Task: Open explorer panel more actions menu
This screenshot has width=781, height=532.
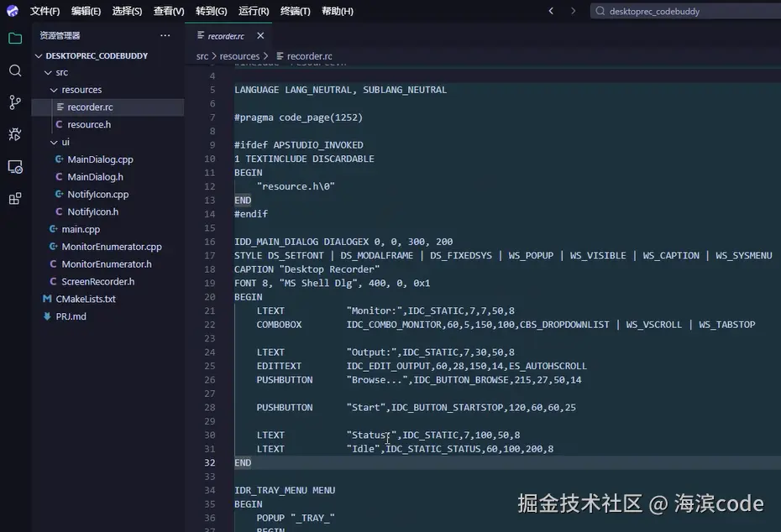Action: pyautogui.click(x=165, y=35)
